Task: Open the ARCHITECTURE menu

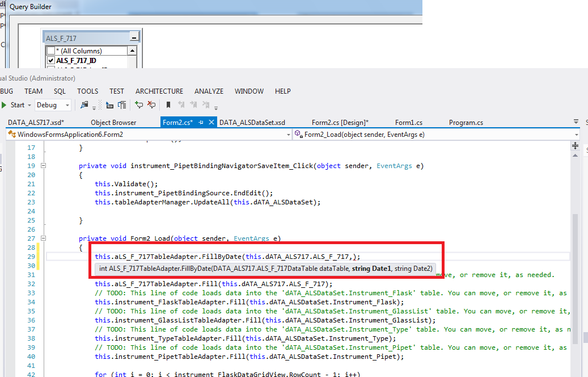Action: (x=159, y=91)
